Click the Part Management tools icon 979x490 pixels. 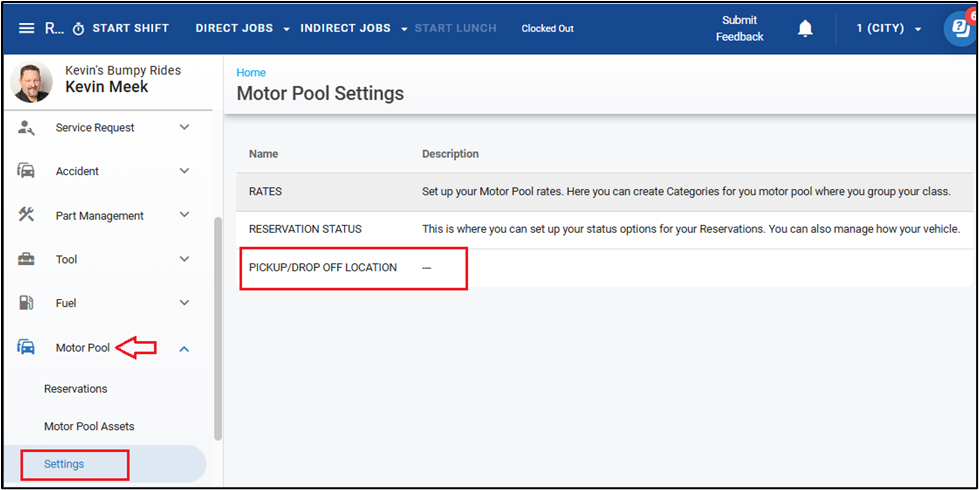[27, 215]
